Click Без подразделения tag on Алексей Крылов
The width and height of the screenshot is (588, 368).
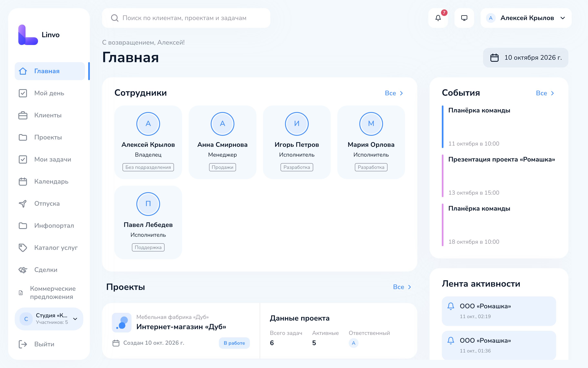[x=148, y=167]
